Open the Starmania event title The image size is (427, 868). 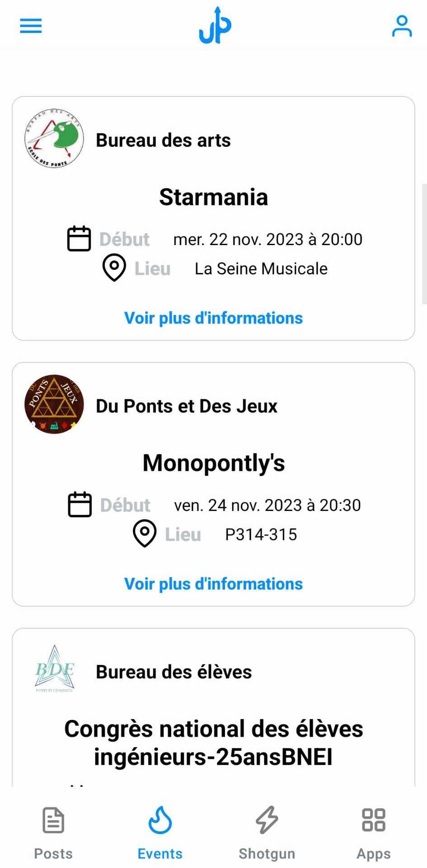[x=213, y=197]
